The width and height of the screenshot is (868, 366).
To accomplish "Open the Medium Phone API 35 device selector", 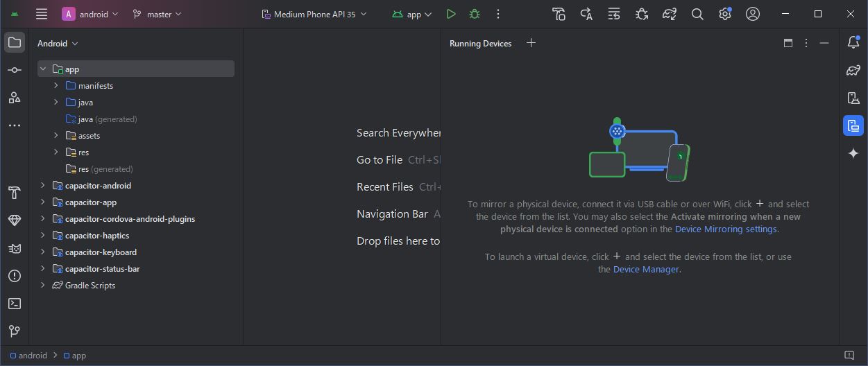I will [x=314, y=14].
